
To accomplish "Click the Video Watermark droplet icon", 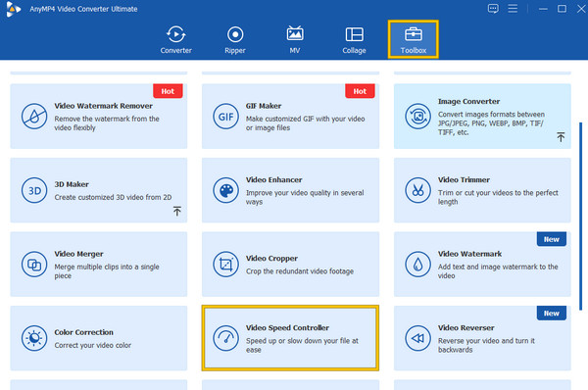I will [417, 265].
